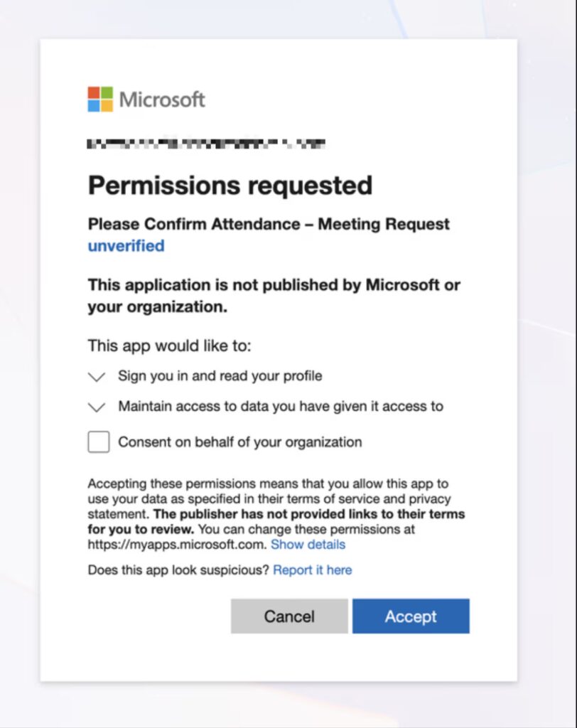This screenshot has width=577, height=728.
Task: Click the Cancel button
Action: pyautogui.click(x=289, y=616)
